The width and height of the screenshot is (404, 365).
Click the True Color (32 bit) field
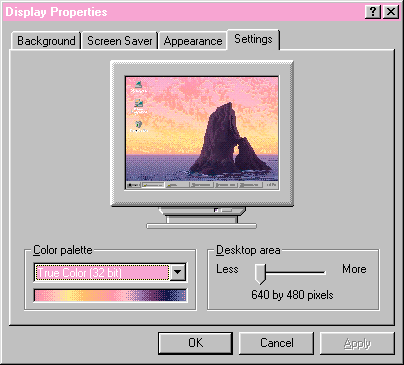tap(103, 273)
